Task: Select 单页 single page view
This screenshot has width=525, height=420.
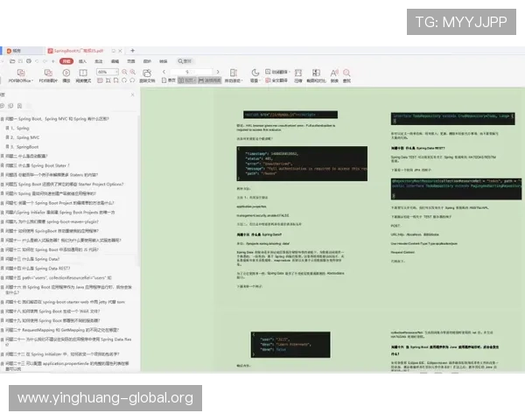Action: (x=168, y=80)
